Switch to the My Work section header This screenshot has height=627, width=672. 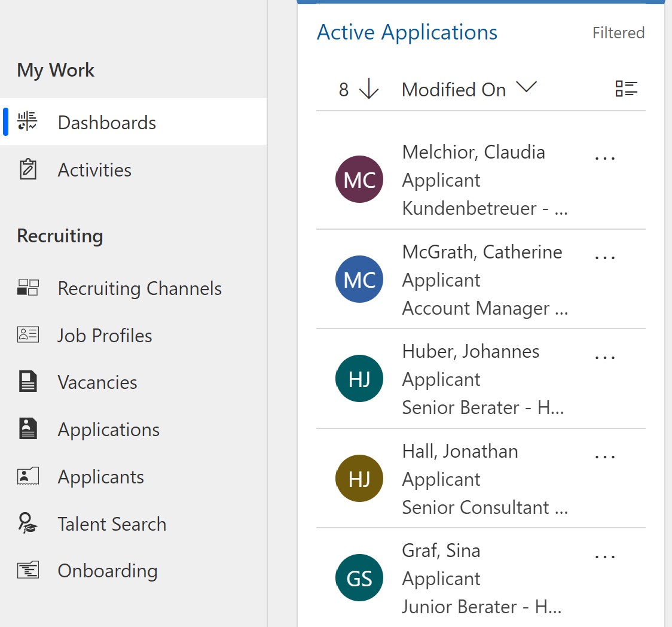tap(55, 70)
